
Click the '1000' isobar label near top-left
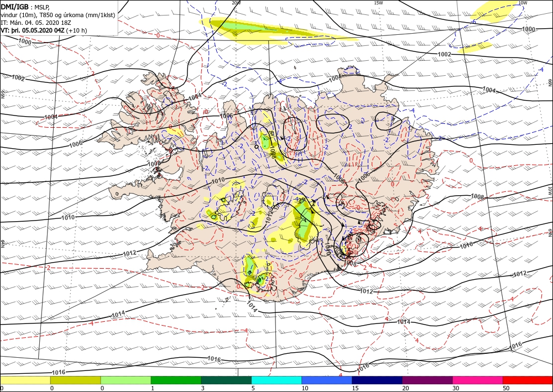(25, 41)
